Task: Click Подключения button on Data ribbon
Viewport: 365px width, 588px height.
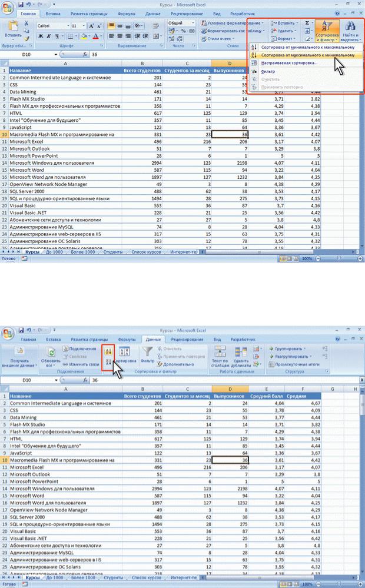Action: point(79,348)
